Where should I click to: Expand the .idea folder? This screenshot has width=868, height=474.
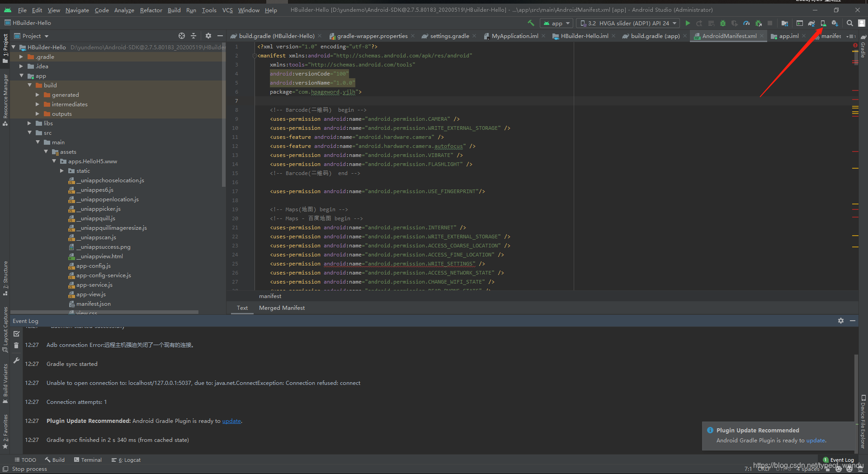click(21, 66)
